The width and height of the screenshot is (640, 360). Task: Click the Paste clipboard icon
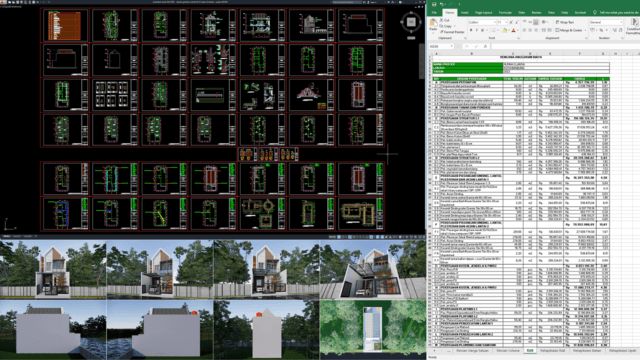(x=433, y=22)
